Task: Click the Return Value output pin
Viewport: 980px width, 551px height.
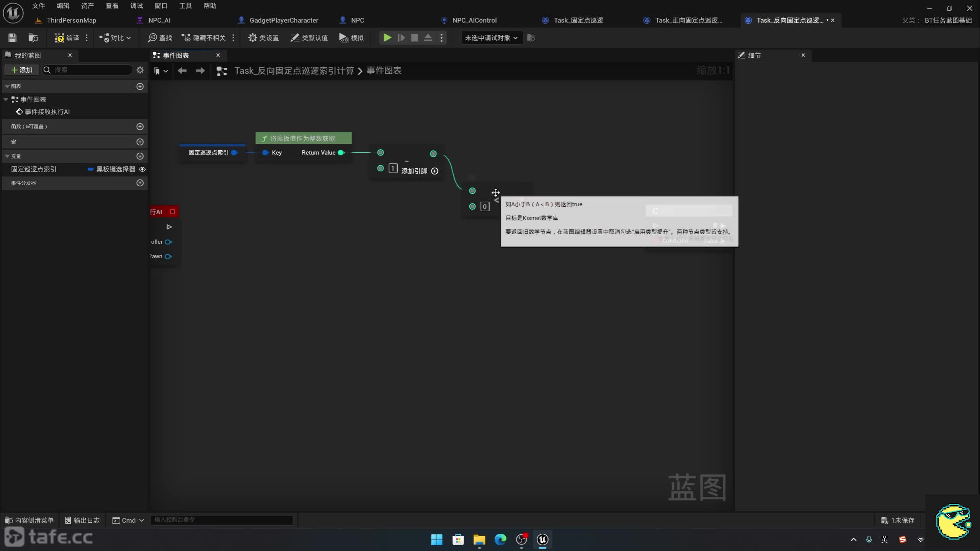Action: (341, 153)
